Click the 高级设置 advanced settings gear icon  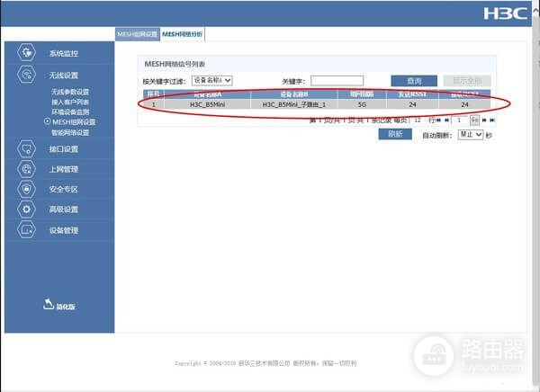[28, 209]
